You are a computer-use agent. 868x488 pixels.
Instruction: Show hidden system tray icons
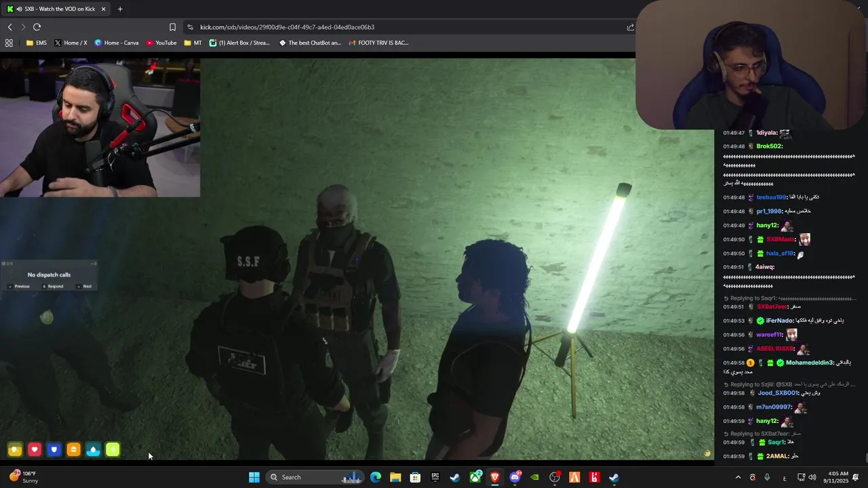point(738,477)
